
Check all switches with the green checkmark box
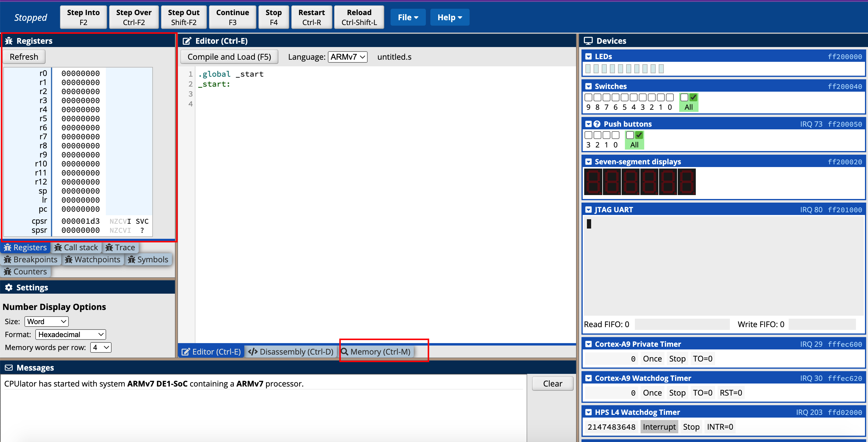coord(693,97)
